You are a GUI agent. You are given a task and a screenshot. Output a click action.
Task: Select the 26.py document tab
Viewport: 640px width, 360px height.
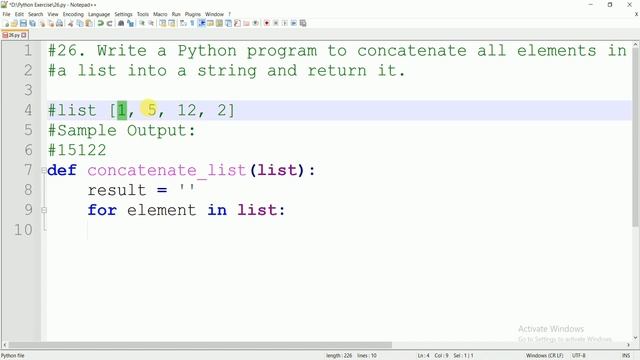(14, 35)
